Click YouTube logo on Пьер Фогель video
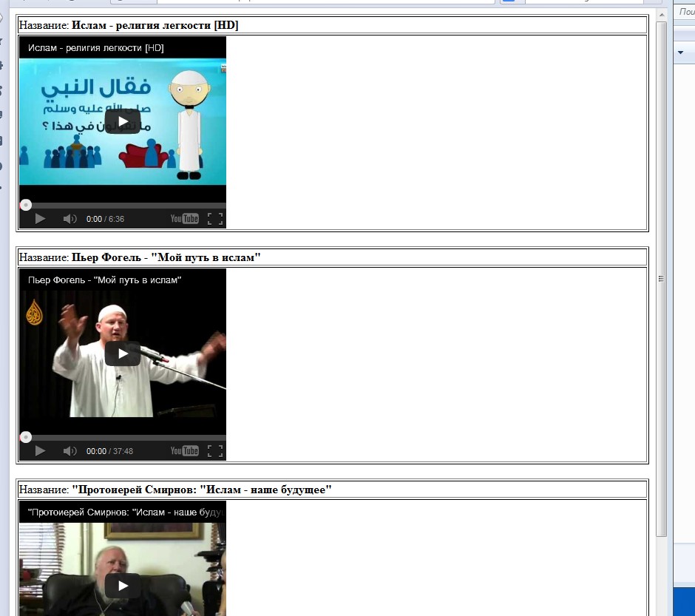 [184, 451]
